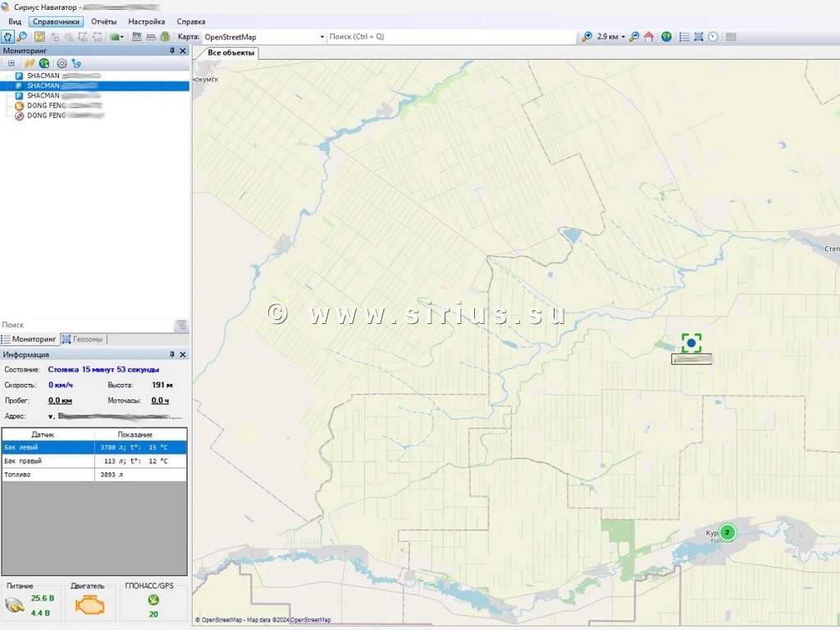Switch to the Геозоны tab
The width and height of the screenshot is (840, 630).
click(83, 339)
